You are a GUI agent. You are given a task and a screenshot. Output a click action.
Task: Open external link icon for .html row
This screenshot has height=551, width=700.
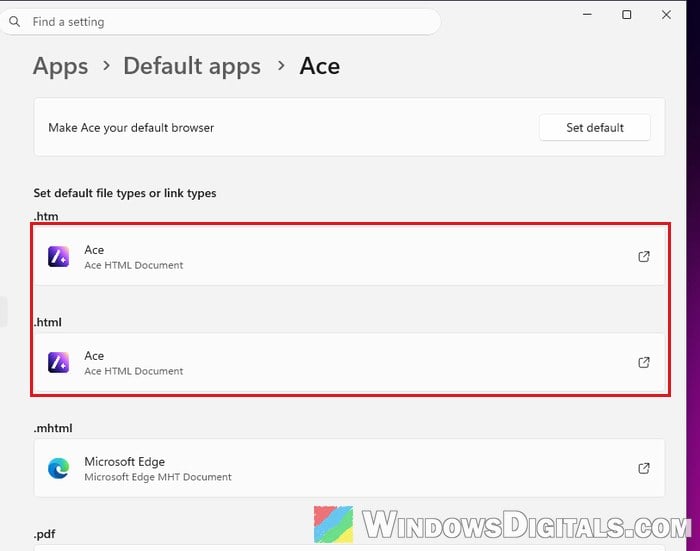click(644, 362)
